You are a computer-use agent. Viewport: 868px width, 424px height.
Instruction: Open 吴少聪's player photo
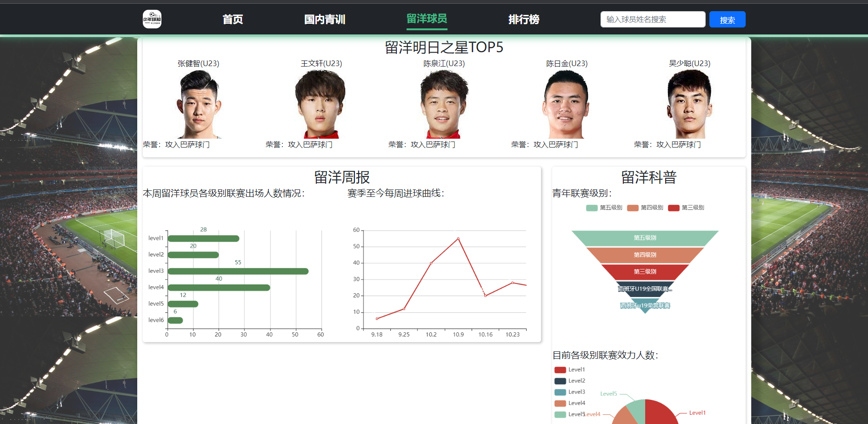tap(690, 104)
